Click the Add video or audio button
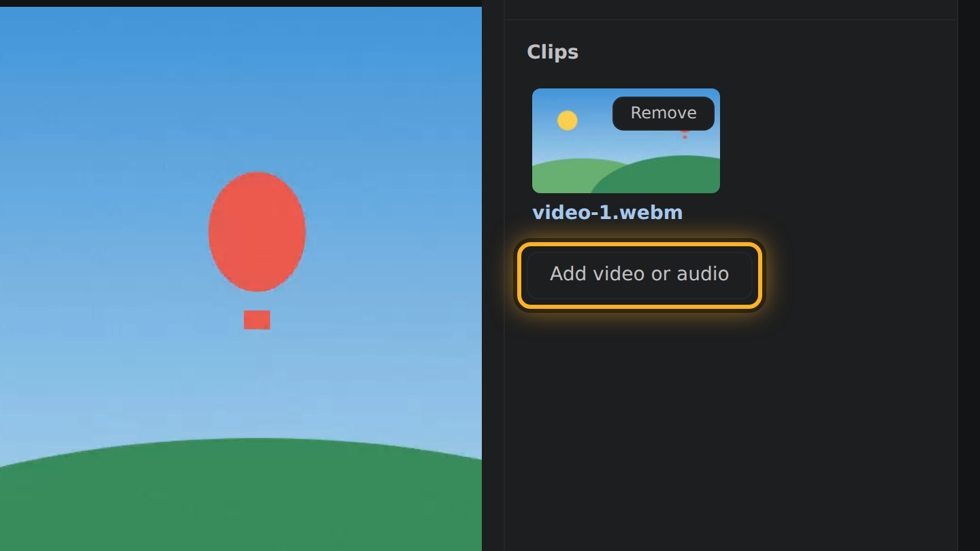Viewport: 980px width, 551px height. tap(639, 275)
